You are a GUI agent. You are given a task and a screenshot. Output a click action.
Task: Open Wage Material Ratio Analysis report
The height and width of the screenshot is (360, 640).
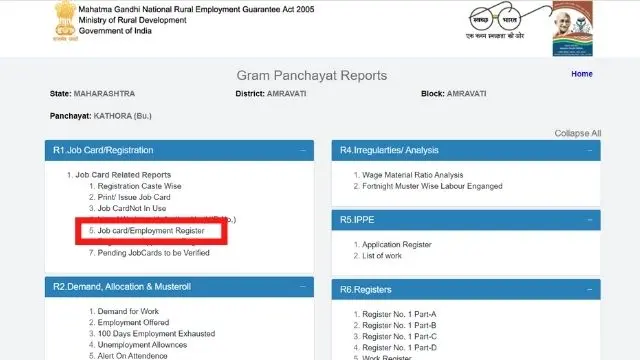413,175
